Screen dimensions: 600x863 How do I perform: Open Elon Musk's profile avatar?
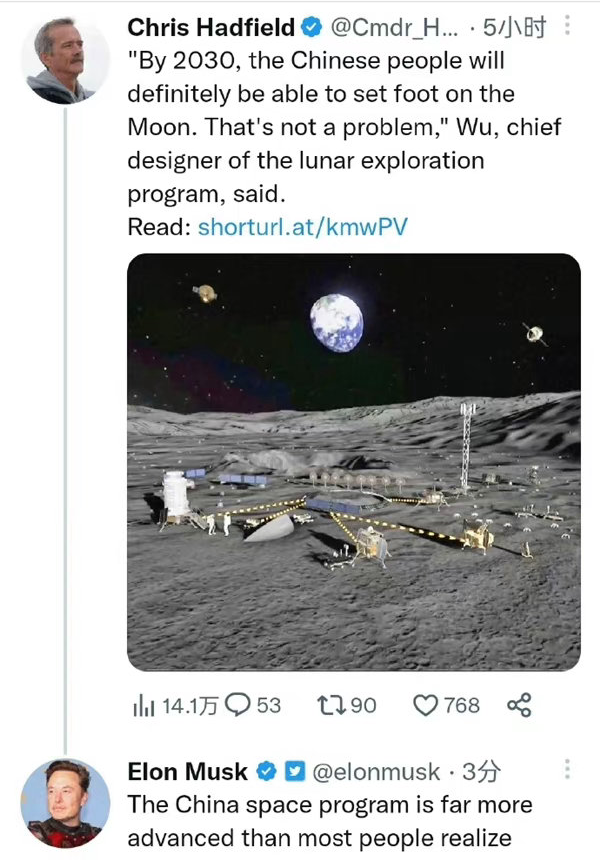(66, 802)
